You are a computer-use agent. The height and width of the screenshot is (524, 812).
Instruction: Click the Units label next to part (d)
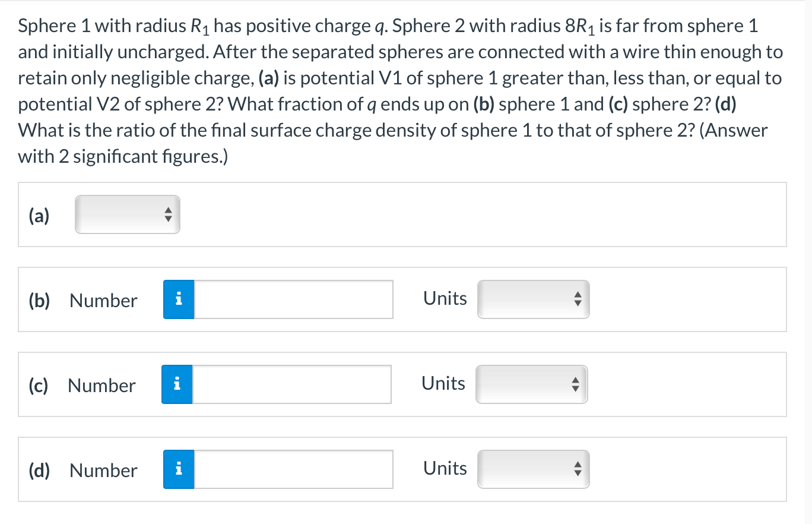[x=445, y=469]
